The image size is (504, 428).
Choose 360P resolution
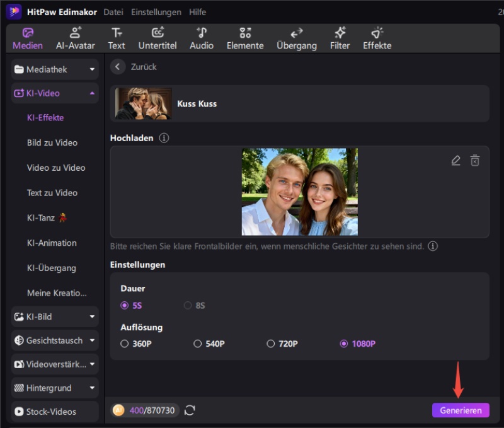click(125, 344)
